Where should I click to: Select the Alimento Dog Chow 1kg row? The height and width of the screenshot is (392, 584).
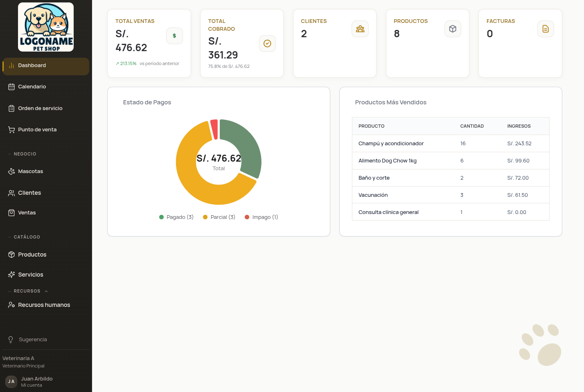pos(451,161)
